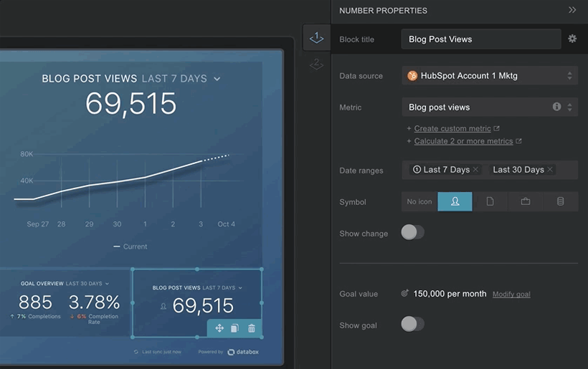
Task: Edit the Block title field
Action: click(x=481, y=39)
